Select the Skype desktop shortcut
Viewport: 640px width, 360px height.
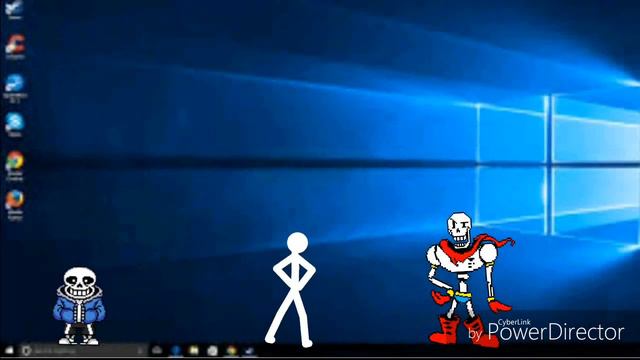(x=15, y=125)
